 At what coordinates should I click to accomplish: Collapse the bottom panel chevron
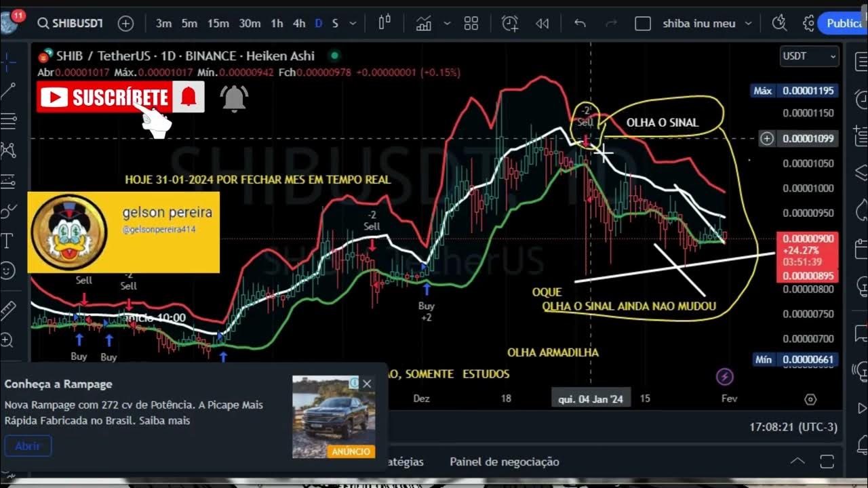(x=797, y=461)
